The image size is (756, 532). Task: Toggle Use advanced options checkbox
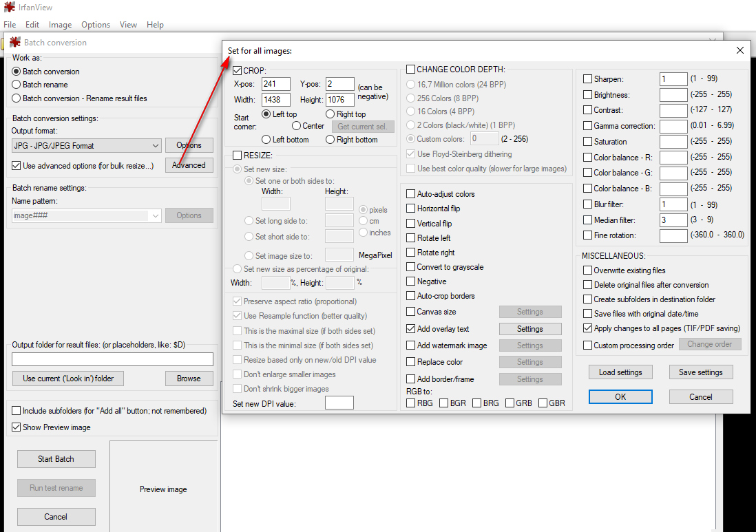click(x=17, y=166)
